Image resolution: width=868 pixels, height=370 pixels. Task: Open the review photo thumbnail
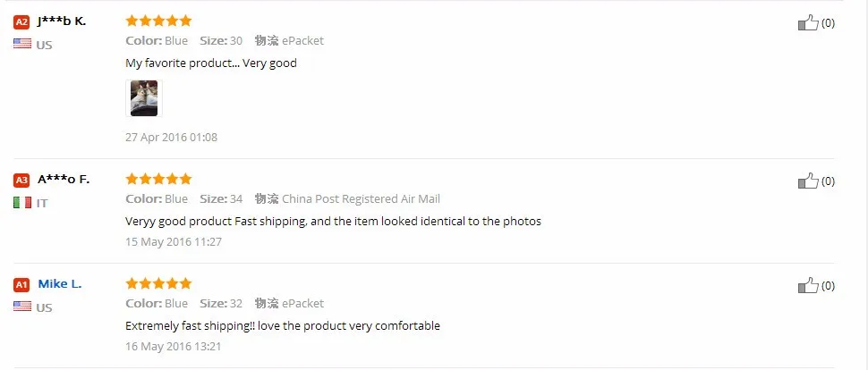(144, 98)
